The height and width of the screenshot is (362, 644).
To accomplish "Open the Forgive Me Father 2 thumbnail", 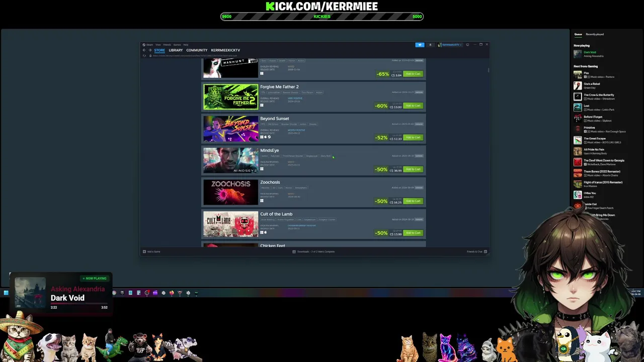I will point(230,97).
